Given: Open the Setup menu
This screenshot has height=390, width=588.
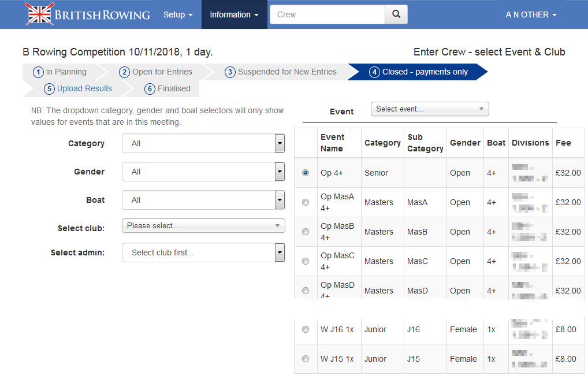Looking at the screenshot, I should pyautogui.click(x=177, y=14).
